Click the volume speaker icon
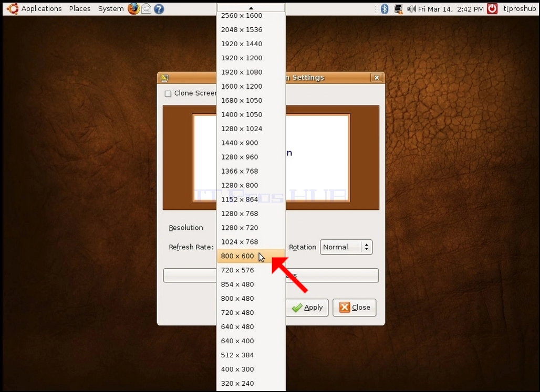Viewport: 540px width, 392px height. (x=411, y=9)
